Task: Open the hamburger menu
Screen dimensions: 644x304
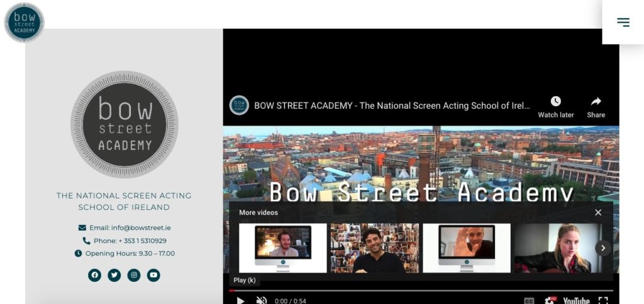Action: 623,22
